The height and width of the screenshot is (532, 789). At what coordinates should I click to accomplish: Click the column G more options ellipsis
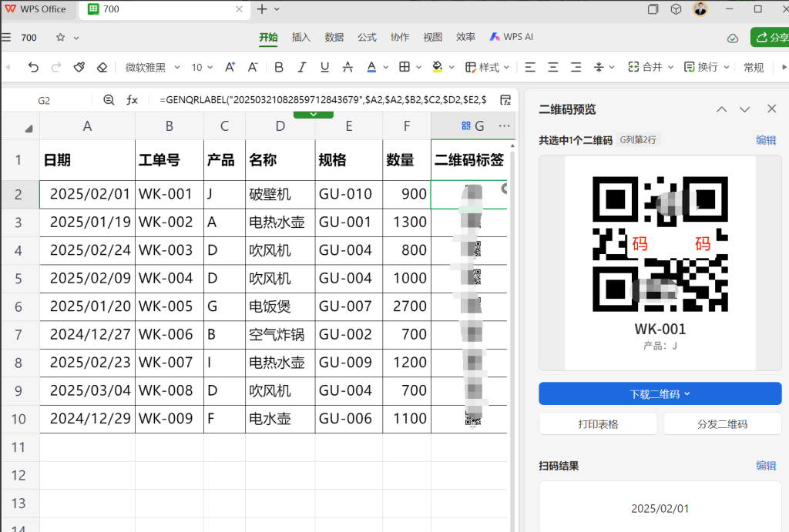point(504,126)
